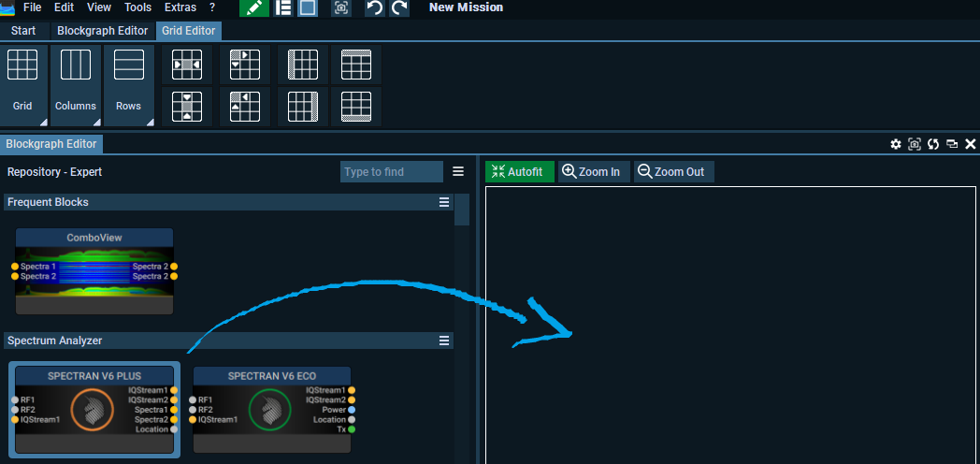Select the SPECTRAN V6 PLUS block
Image resolution: width=980 pixels, height=464 pixels.
94,410
